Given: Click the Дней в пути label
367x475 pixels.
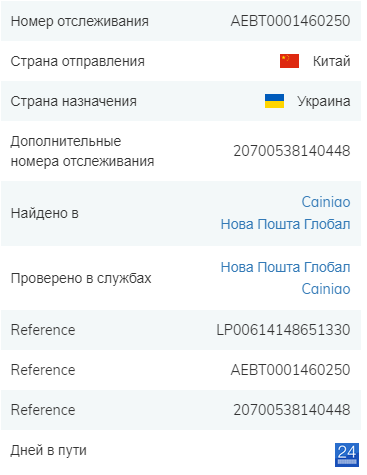Looking at the screenshot, I should (48, 450).
